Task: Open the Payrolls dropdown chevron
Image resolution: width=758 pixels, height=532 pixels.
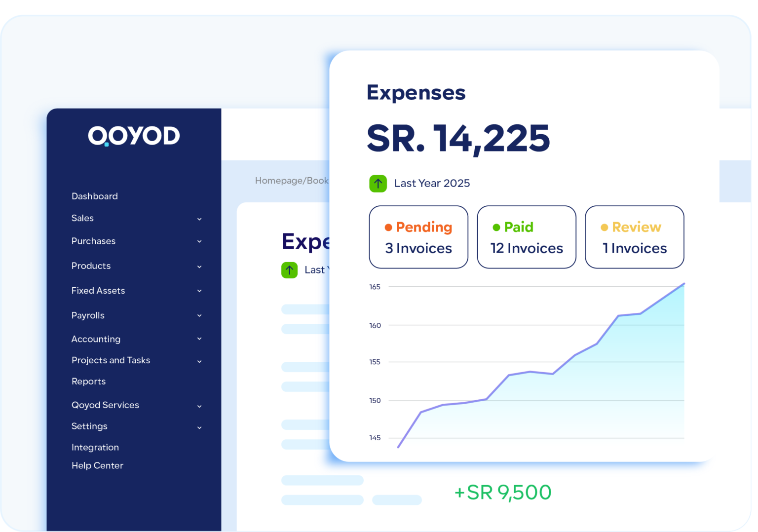Action: (x=199, y=316)
